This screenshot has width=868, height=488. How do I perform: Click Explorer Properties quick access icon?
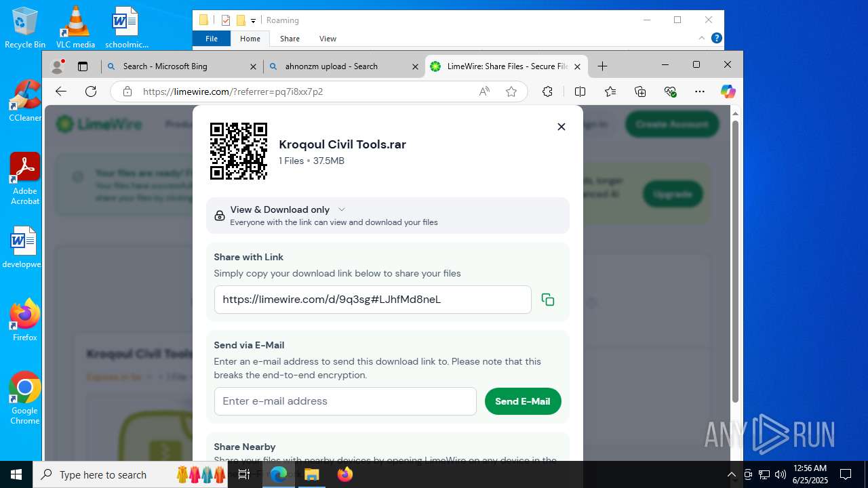coord(226,20)
